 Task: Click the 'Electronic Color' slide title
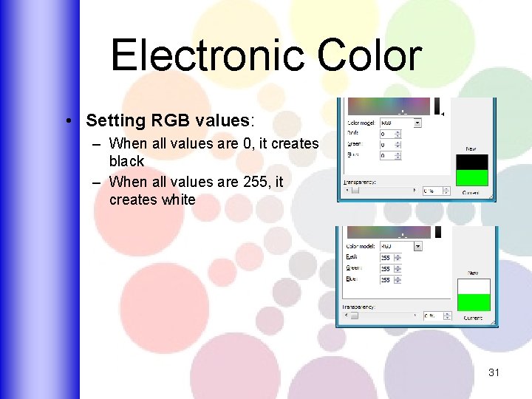267,55
